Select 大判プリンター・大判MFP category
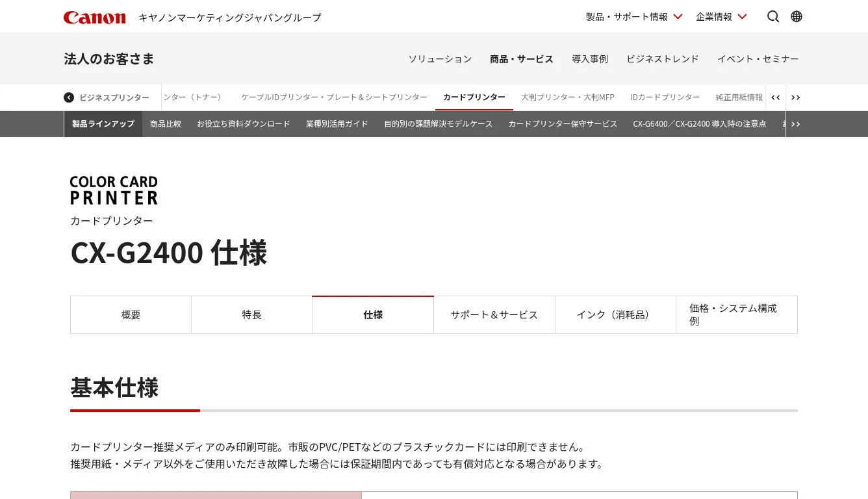This screenshot has width=868, height=499. point(568,97)
